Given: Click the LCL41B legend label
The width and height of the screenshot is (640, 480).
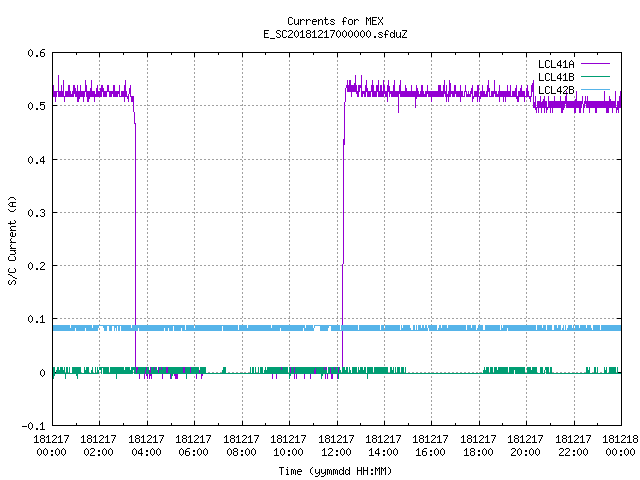Looking at the screenshot, I should 556,77.
